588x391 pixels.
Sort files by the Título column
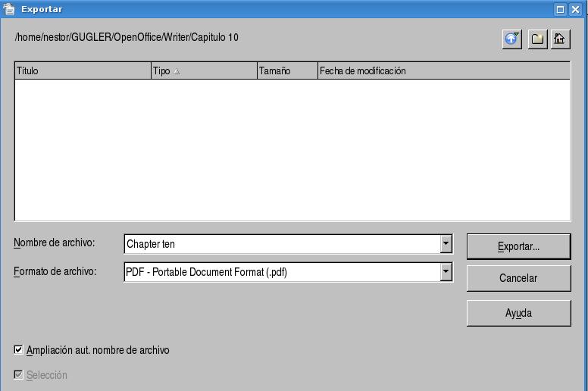pos(83,70)
